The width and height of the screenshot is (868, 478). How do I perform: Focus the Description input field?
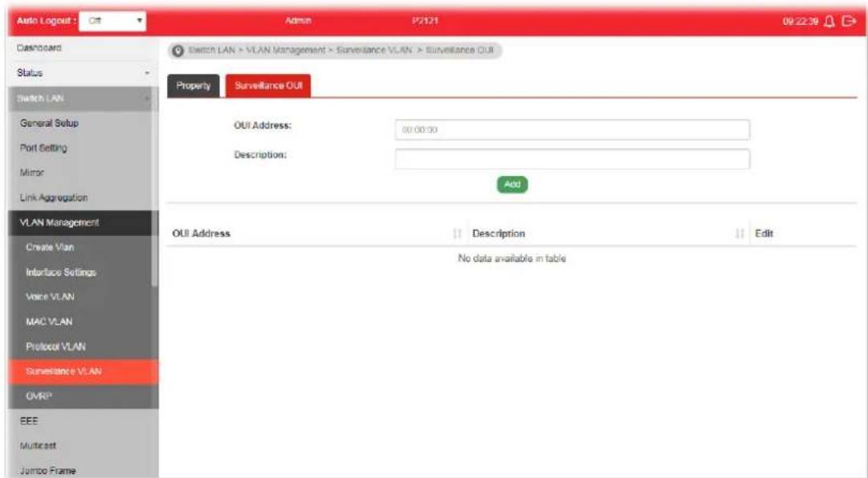(x=573, y=159)
